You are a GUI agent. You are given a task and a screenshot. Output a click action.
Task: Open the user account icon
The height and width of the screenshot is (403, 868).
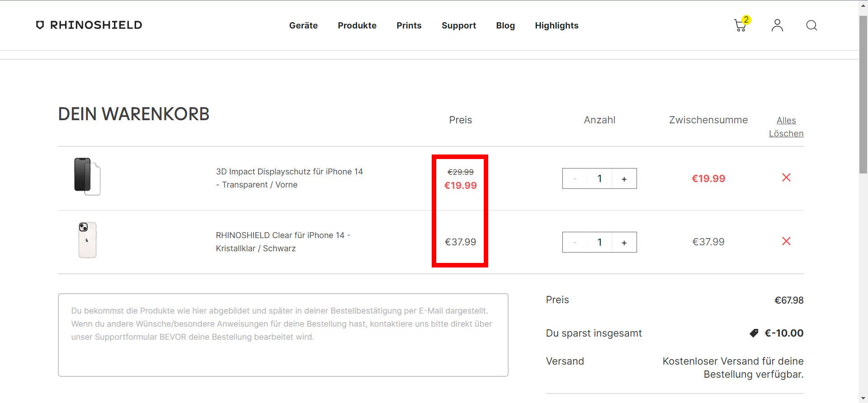coord(777,25)
